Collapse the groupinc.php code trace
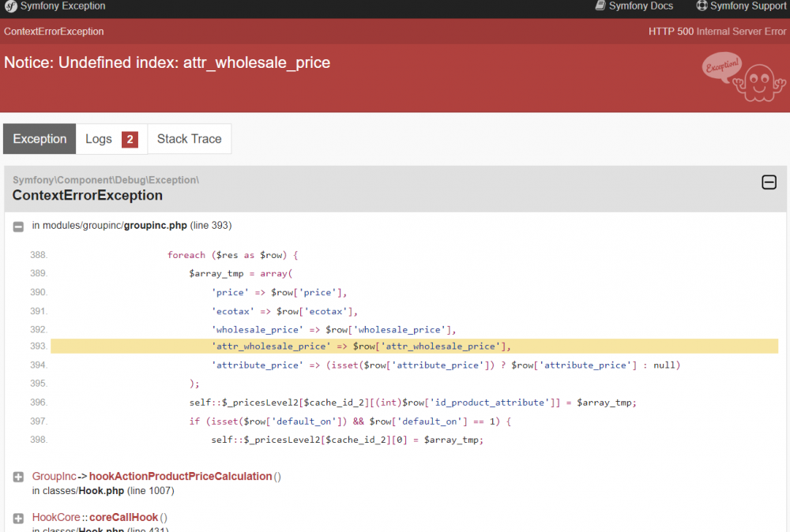790x532 pixels. click(x=18, y=227)
